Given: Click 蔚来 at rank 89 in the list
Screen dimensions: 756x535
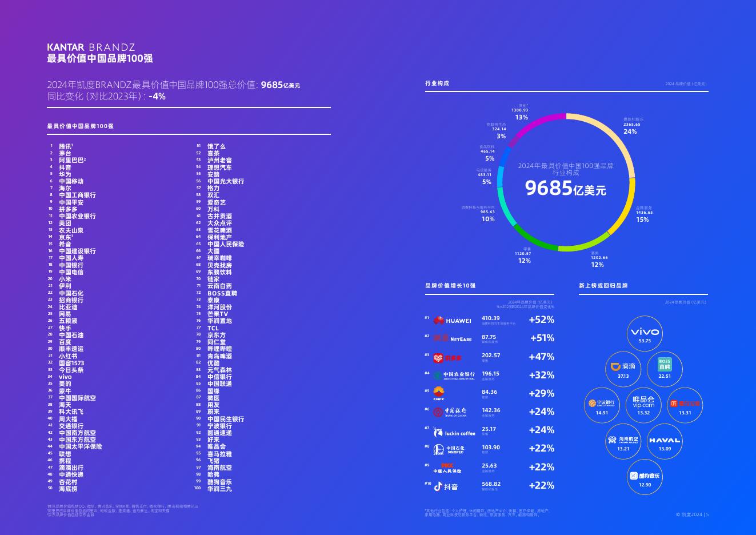Looking at the screenshot, I should [213, 412].
